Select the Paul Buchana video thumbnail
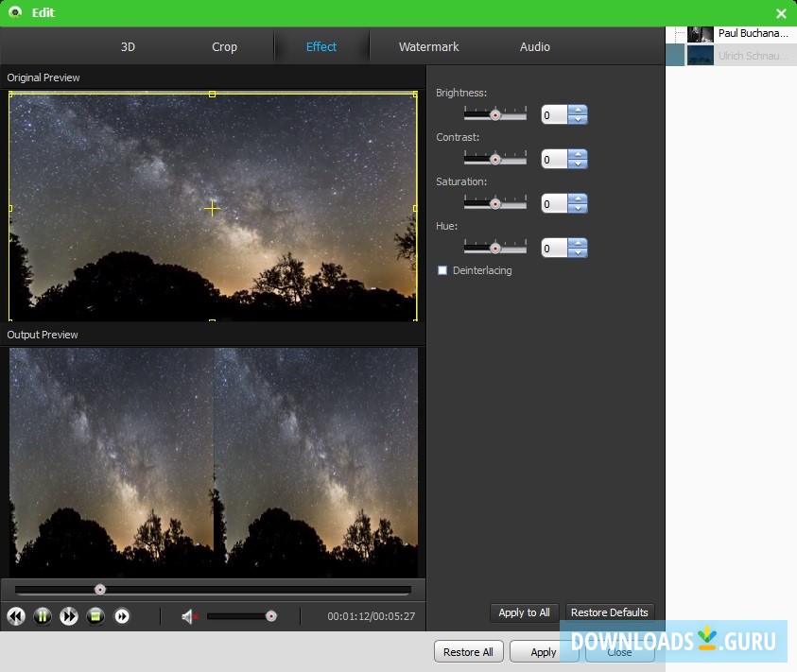The height and width of the screenshot is (672, 797). click(701, 33)
